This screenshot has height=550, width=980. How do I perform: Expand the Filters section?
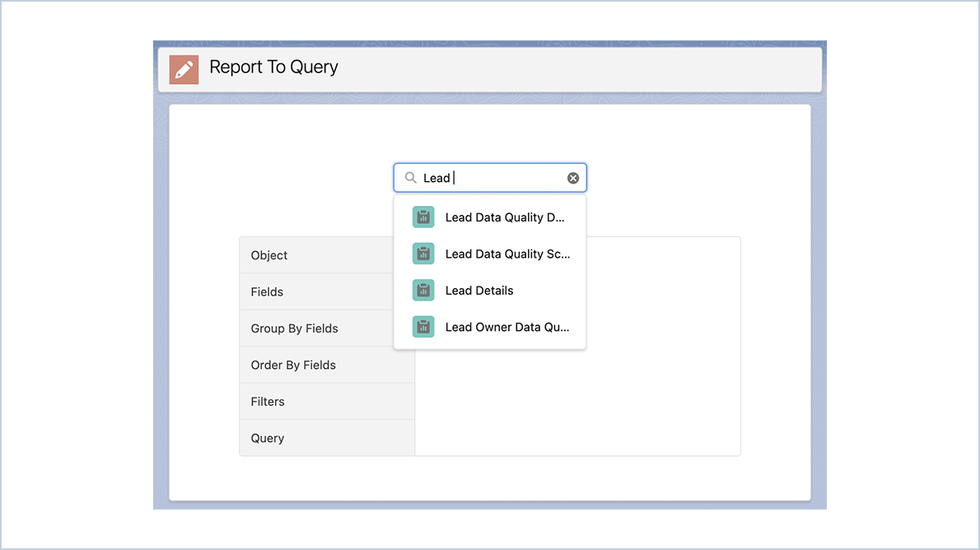[x=267, y=401]
